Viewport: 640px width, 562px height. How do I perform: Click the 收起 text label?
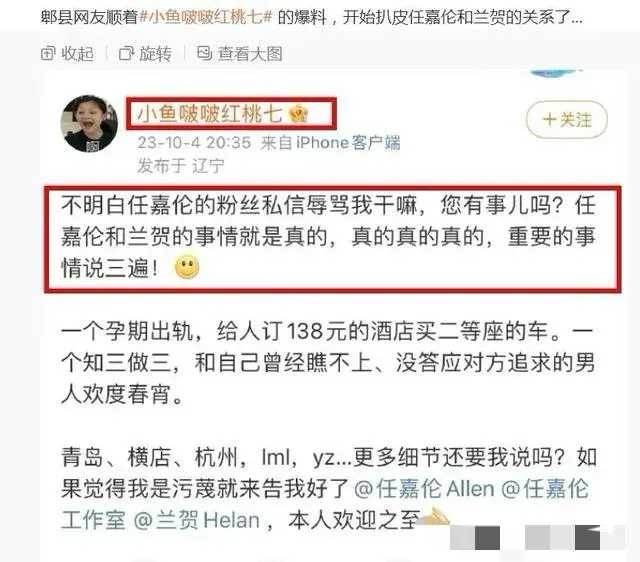point(78,53)
